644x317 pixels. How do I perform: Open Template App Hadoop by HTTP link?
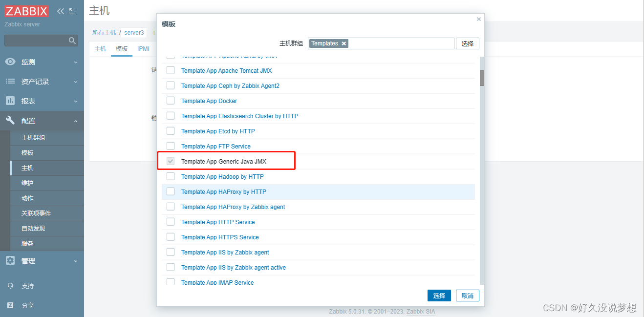(222, 177)
